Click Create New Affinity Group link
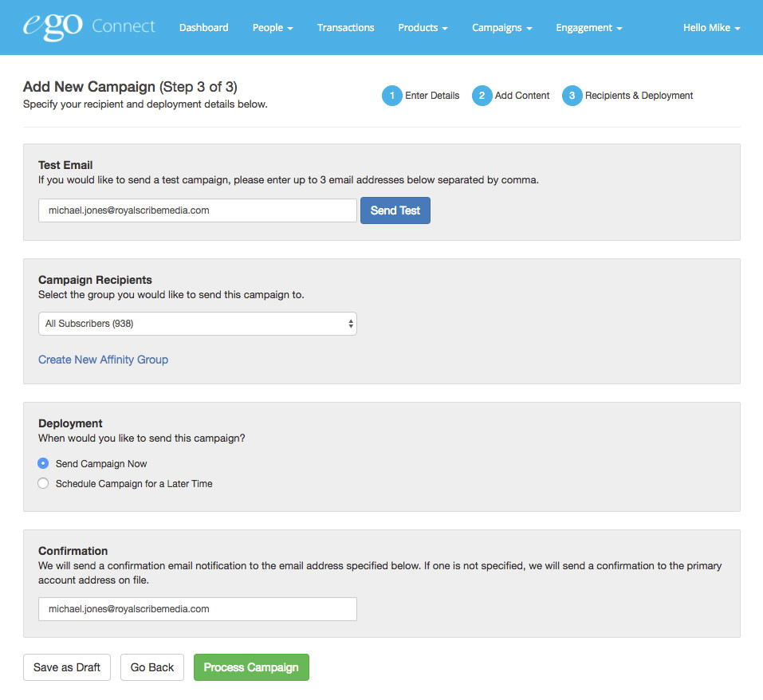The width and height of the screenshot is (763, 700). tap(103, 360)
